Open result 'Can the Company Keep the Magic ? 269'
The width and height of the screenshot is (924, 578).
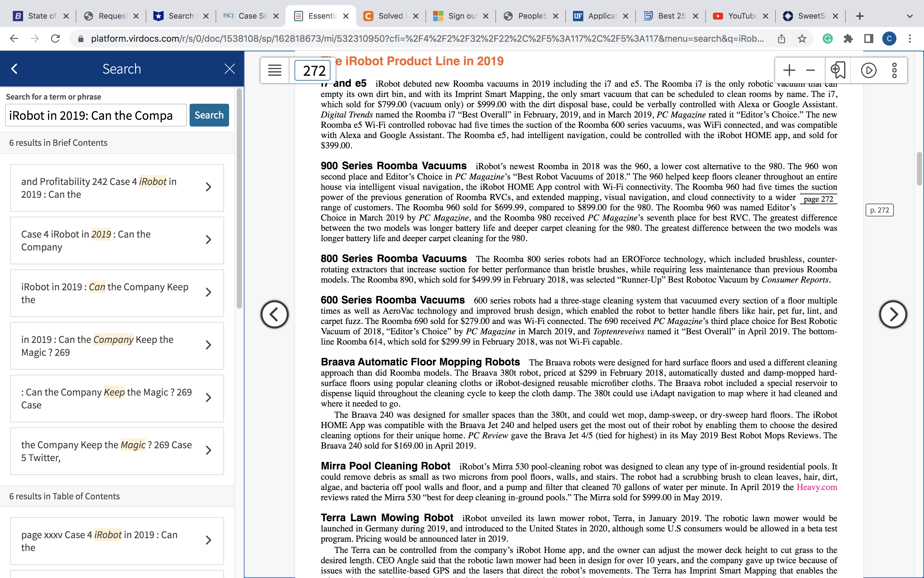[x=117, y=346]
